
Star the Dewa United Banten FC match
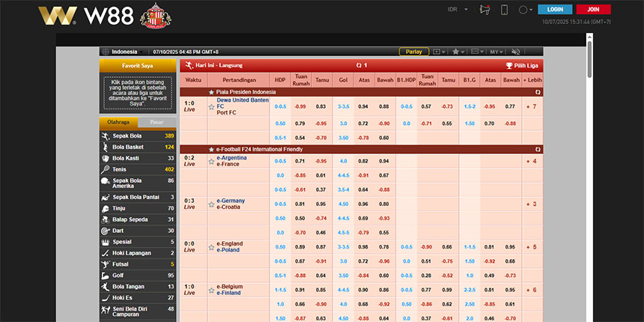point(211,107)
